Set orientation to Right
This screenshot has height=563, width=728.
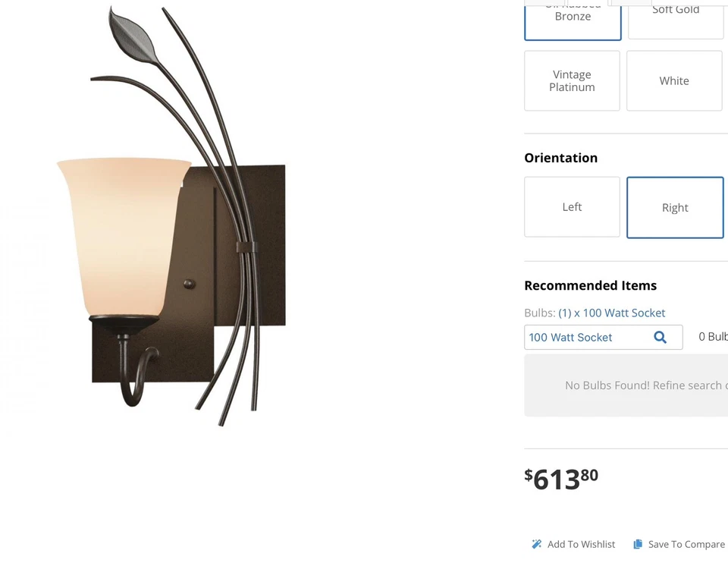point(675,208)
